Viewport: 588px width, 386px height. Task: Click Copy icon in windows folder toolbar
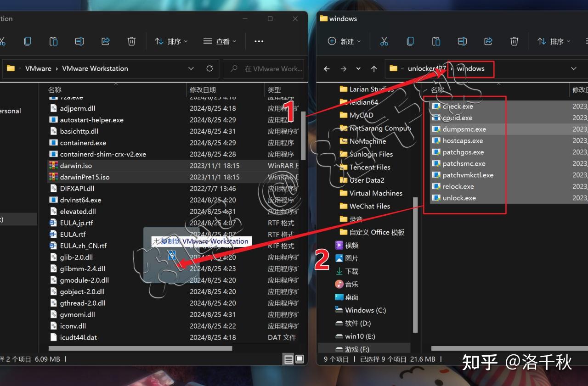pyautogui.click(x=410, y=41)
